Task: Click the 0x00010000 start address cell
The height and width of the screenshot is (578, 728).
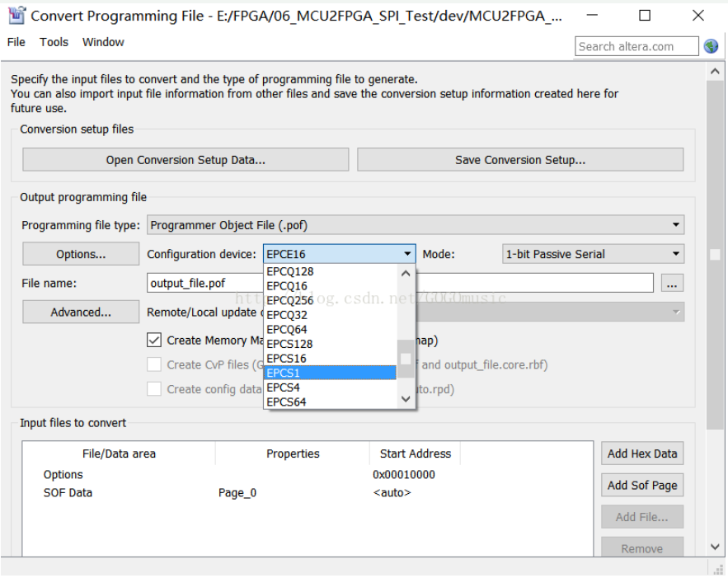Action: (x=403, y=474)
